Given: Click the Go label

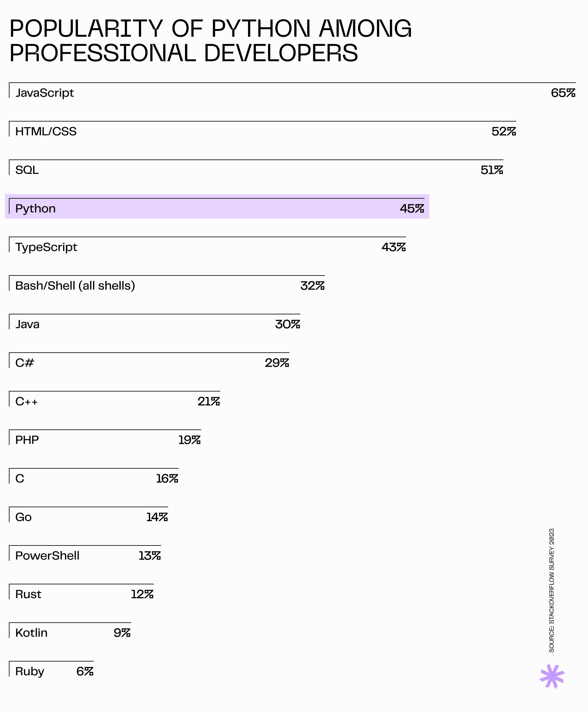Looking at the screenshot, I should pyautogui.click(x=23, y=517).
